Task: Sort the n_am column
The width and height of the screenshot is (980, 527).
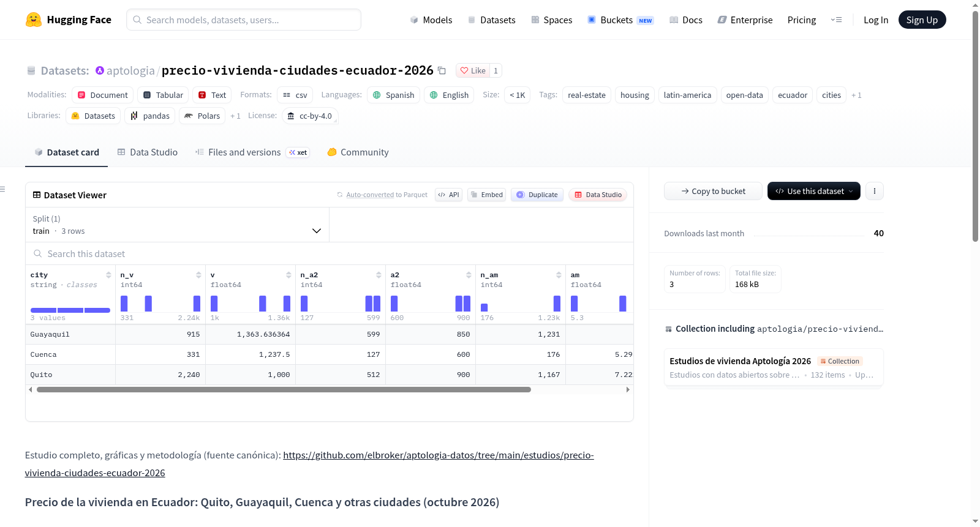Action: point(559,275)
